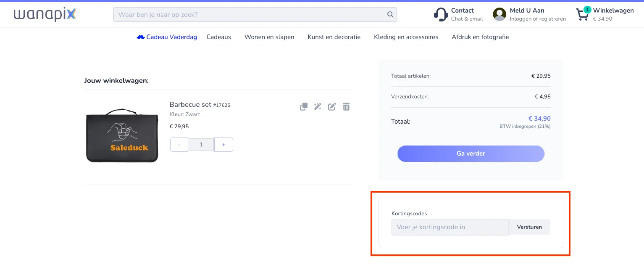Click the search magnifier icon

coord(390,15)
